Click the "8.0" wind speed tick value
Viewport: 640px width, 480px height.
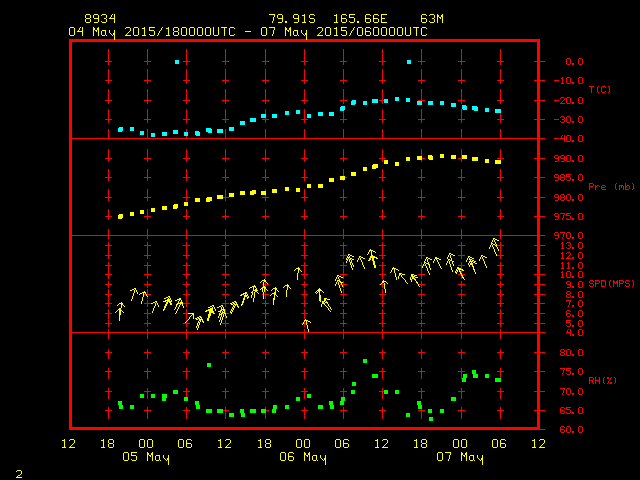574,294
